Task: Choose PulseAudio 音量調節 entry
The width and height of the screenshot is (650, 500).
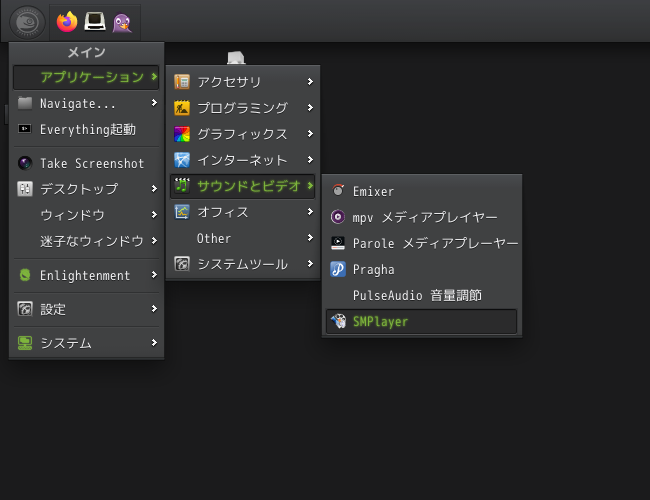Action: coord(422,295)
